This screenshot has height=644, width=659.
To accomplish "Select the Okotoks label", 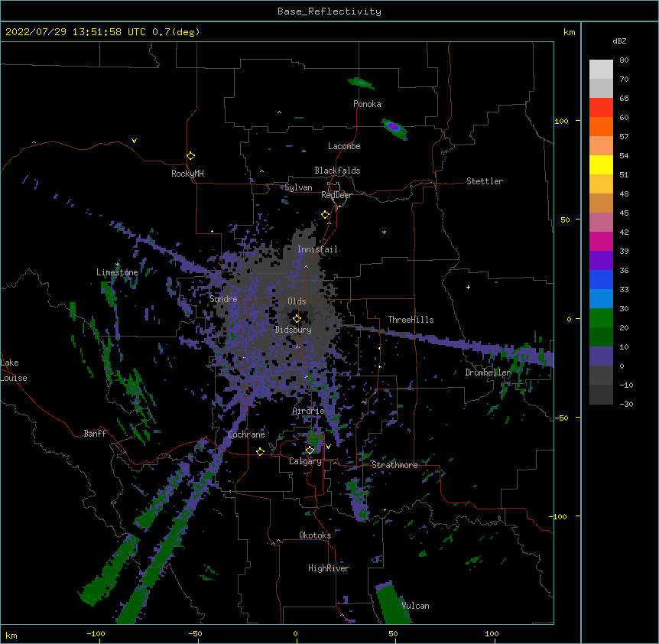I will click(x=315, y=535).
